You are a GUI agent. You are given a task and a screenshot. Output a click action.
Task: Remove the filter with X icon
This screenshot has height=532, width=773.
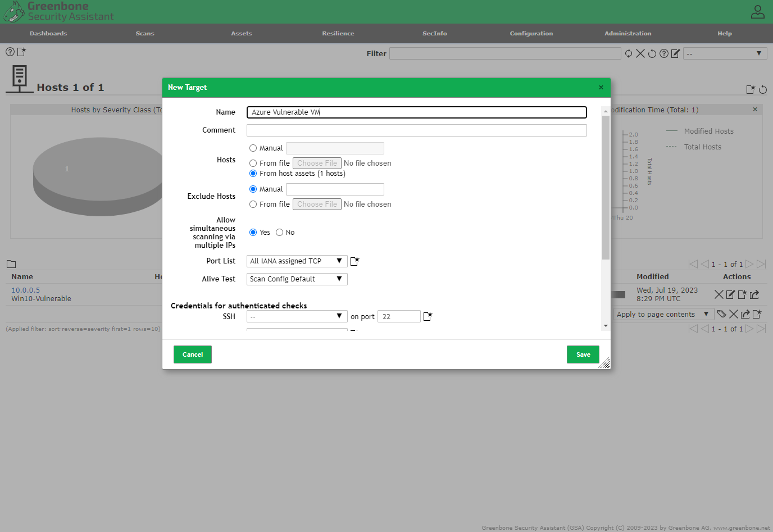pos(640,53)
